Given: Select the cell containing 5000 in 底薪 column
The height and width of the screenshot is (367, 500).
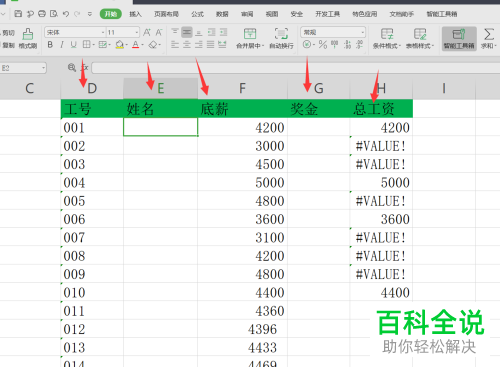Looking at the screenshot, I should pos(242,182).
